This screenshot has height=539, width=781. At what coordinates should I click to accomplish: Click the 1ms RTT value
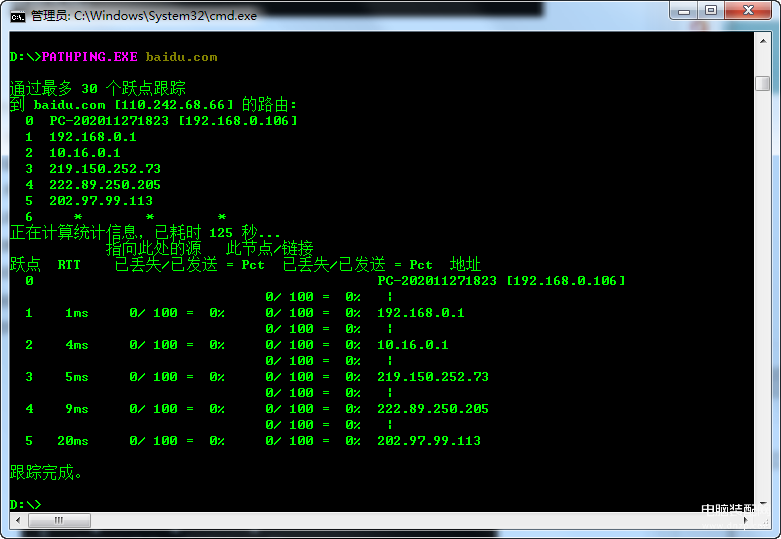[x=77, y=313]
